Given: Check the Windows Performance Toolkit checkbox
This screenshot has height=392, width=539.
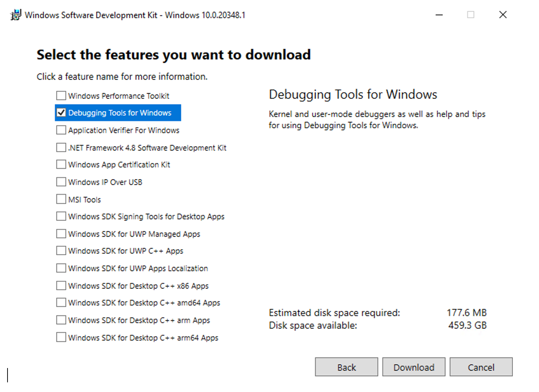Looking at the screenshot, I should coord(61,95).
